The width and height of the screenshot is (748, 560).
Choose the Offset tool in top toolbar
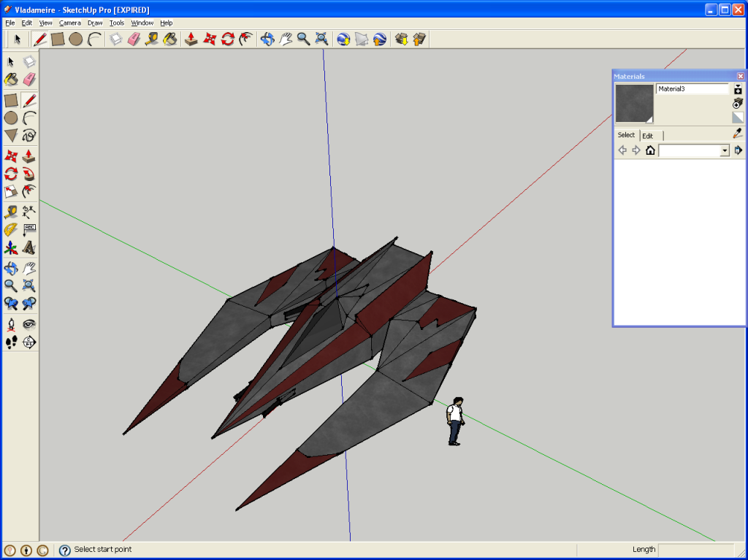coord(245,39)
